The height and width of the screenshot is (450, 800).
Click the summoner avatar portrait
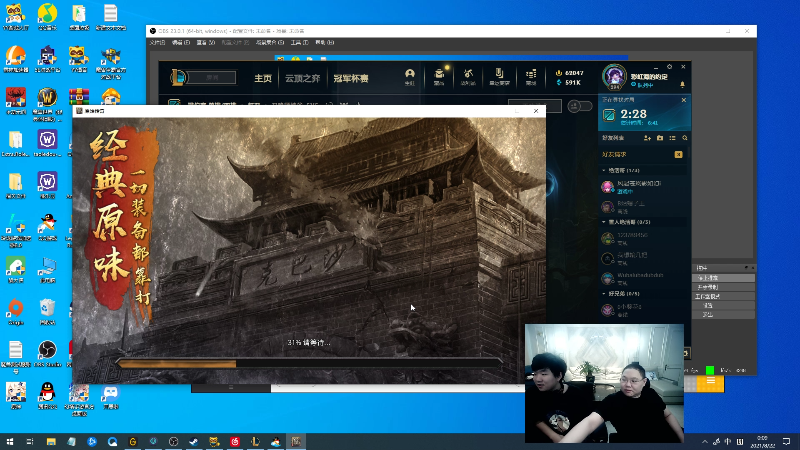(x=614, y=78)
